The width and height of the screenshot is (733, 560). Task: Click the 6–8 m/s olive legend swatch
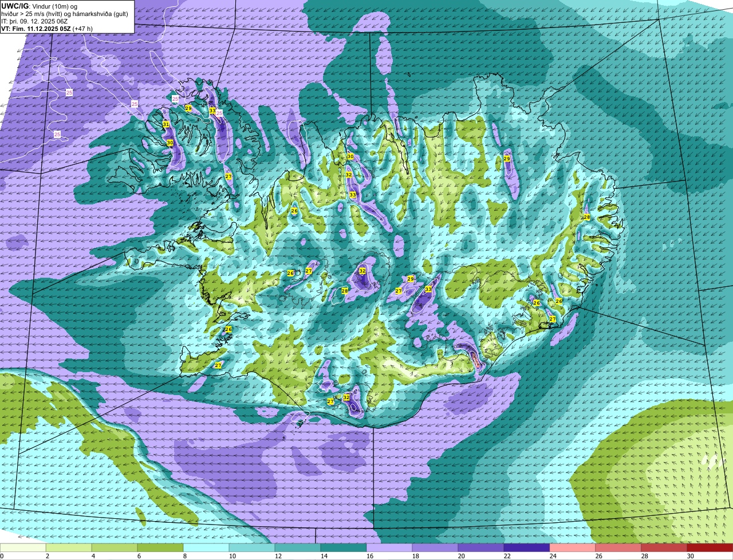click(160, 547)
